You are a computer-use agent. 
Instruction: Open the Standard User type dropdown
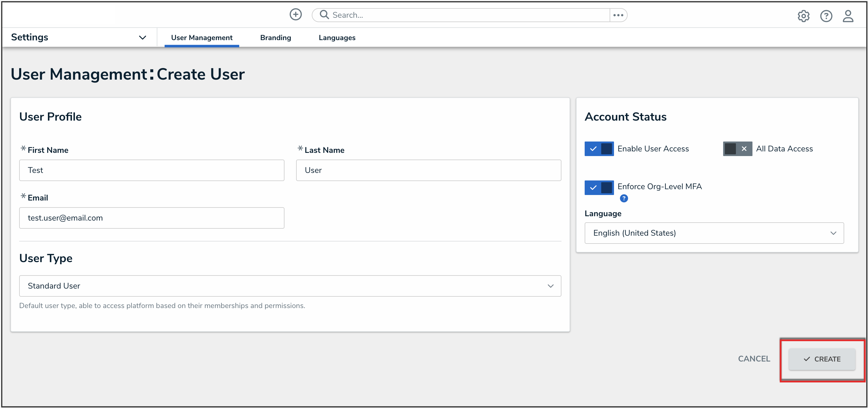point(290,286)
